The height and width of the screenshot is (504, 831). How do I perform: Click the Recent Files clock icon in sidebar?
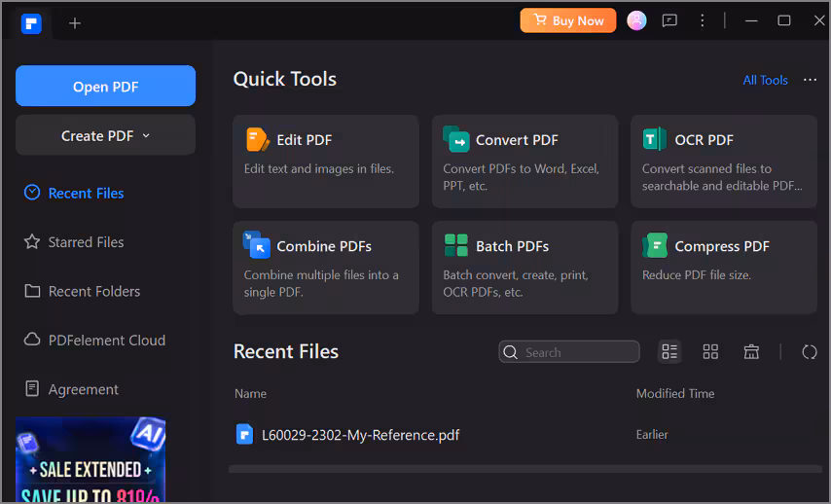(x=32, y=193)
